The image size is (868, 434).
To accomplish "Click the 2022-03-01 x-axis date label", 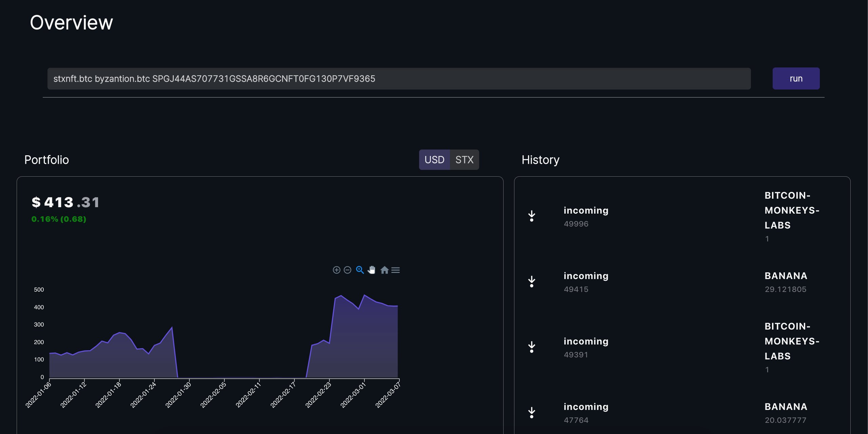I will [x=353, y=395].
